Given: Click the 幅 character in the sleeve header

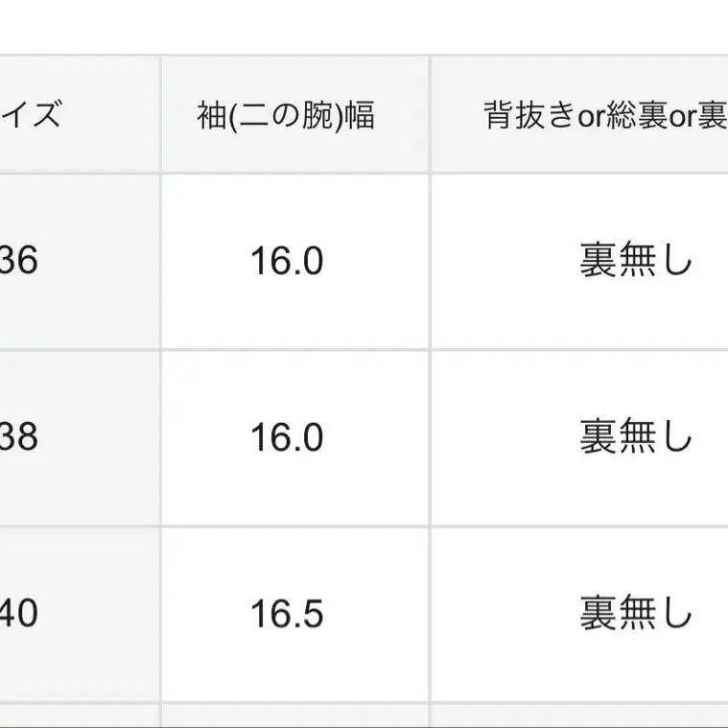Looking at the screenshot, I should (x=360, y=116).
